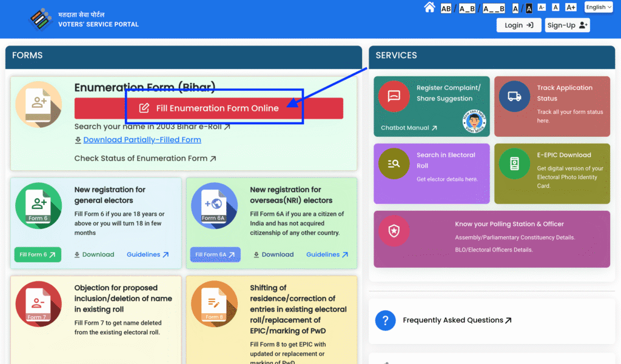The height and width of the screenshot is (364, 621).
Task: Click the Sign-Up button
Action: click(567, 25)
